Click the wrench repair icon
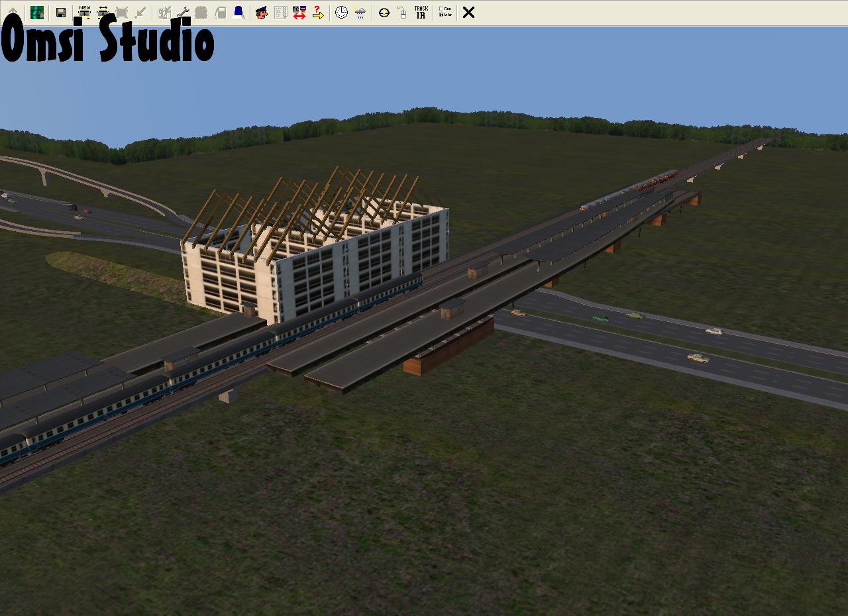Viewport: 848px width, 616px height. [183, 13]
